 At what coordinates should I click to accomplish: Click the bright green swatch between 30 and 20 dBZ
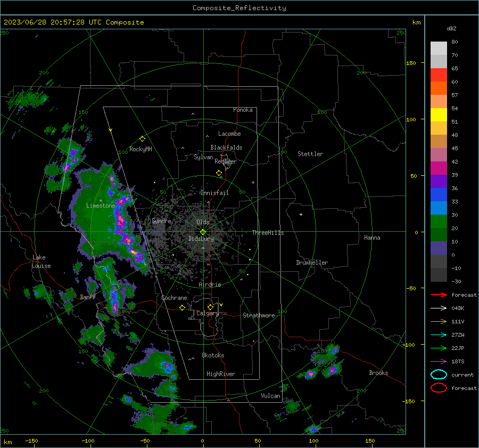click(x=439, y=222)
